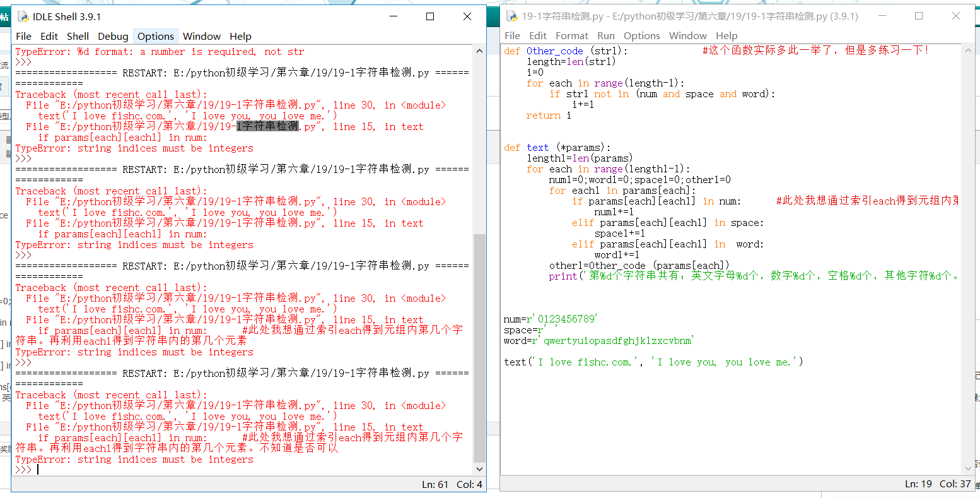Click 'Col: 37' in editor status bar
This screenshot has height=498, width=980.
point(955,483)
